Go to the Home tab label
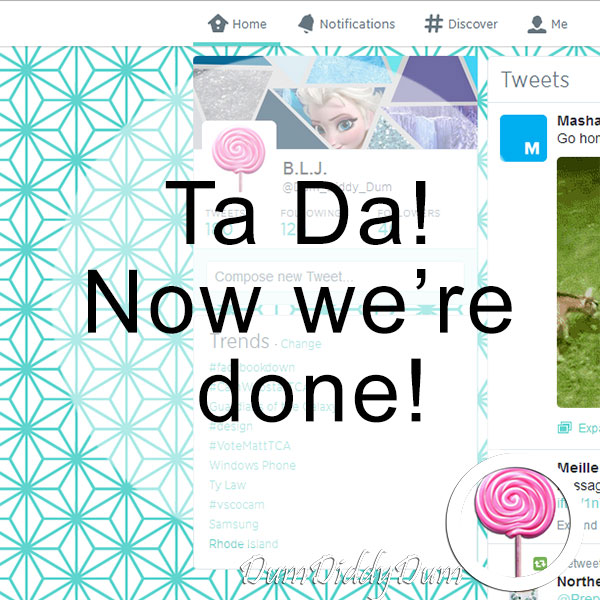The height and width of the screenshot is (600, 600). [x=249, y=24]
